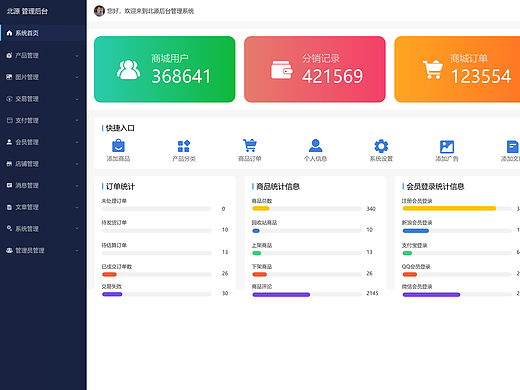Image resolution: width=520 pixels, height=390 pixels.
Task: Click the QQ会员登录 label
Action: (416, 266)
